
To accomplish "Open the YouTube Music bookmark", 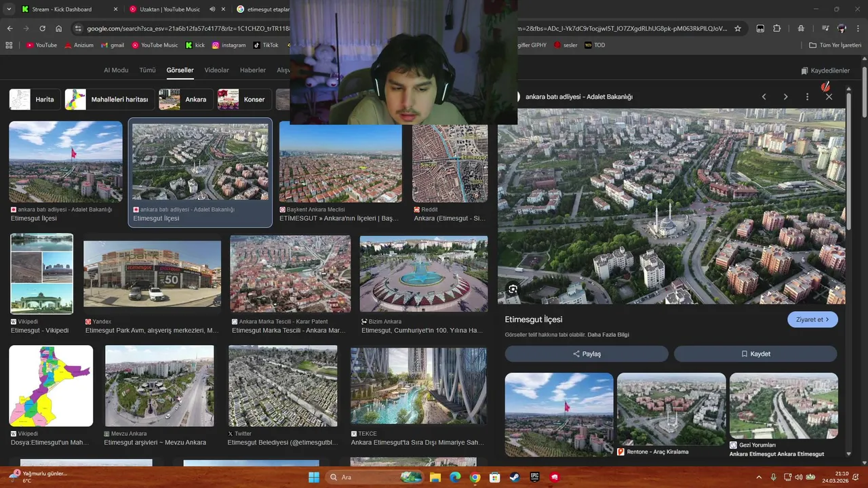I will click(x=155, y=45).
